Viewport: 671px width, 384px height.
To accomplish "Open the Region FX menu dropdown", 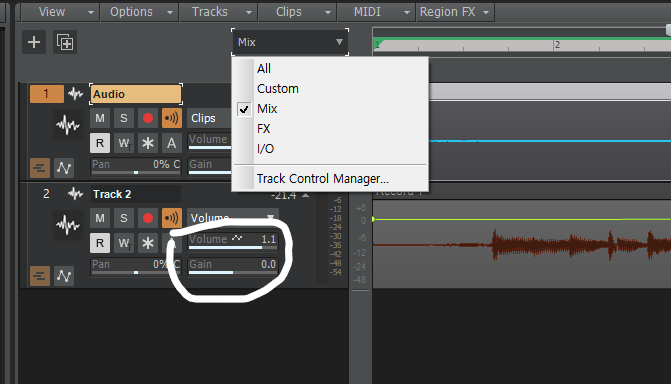I will 455,12.
